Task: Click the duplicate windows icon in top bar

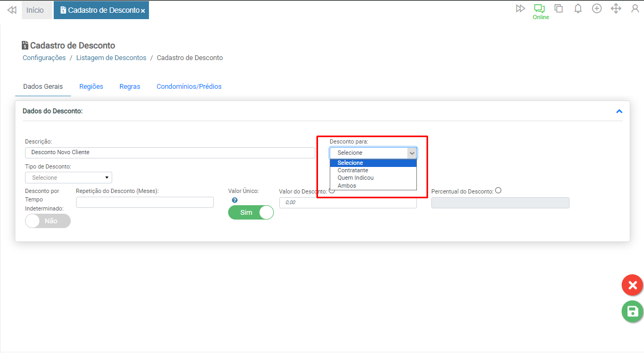Action: pyautogui.click(x=558, y=9)
